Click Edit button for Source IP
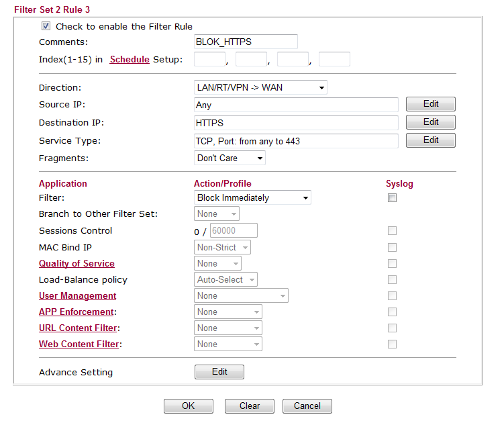This screenshot has height=421, width=504. pos(431,104)
